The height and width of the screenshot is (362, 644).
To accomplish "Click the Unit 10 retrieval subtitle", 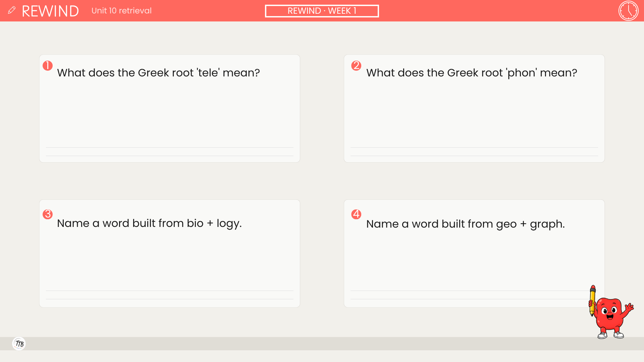I will coord(121,11).
